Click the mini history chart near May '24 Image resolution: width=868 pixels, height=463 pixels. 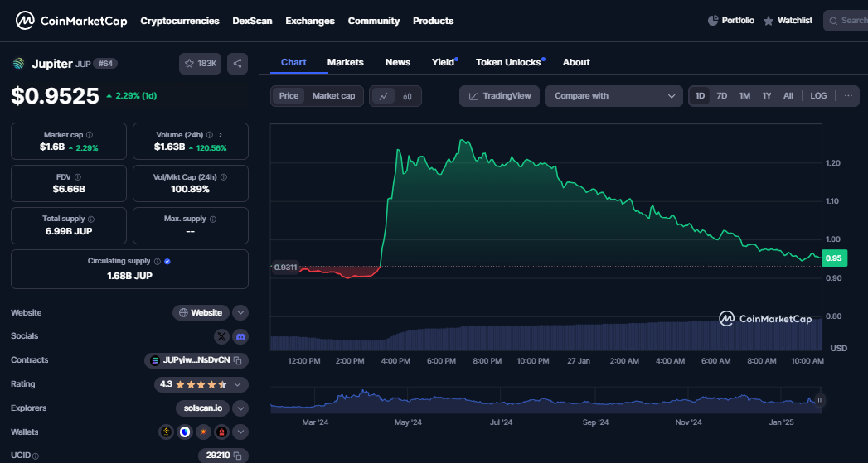click(408, 399)
